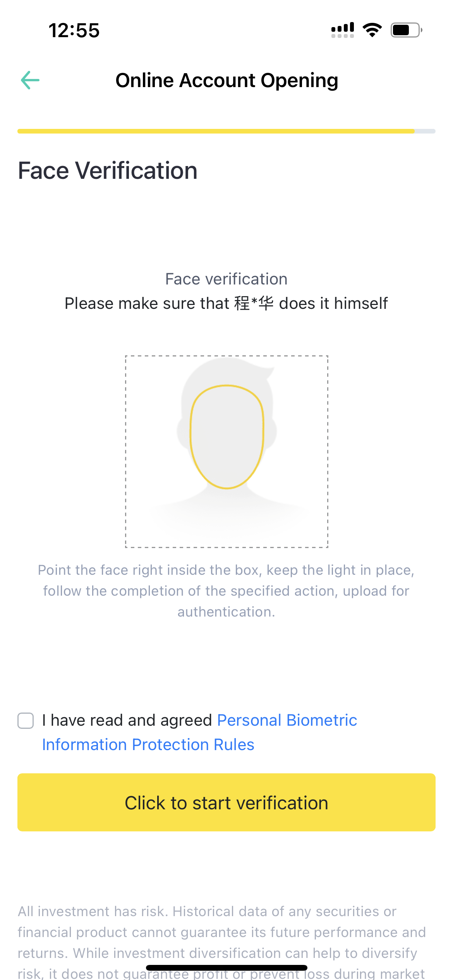Tap the 'Point the face right inside' instructions

point(226,591)
